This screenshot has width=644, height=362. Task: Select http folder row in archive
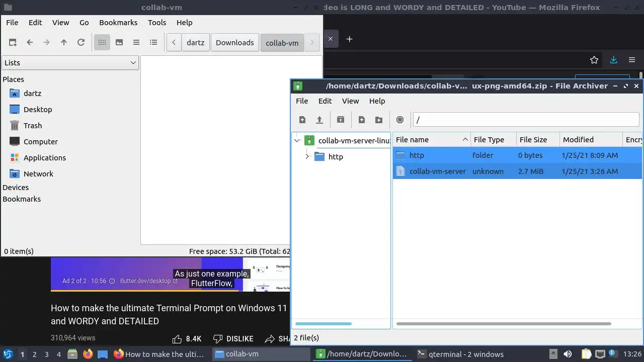[x=518, y=155]
